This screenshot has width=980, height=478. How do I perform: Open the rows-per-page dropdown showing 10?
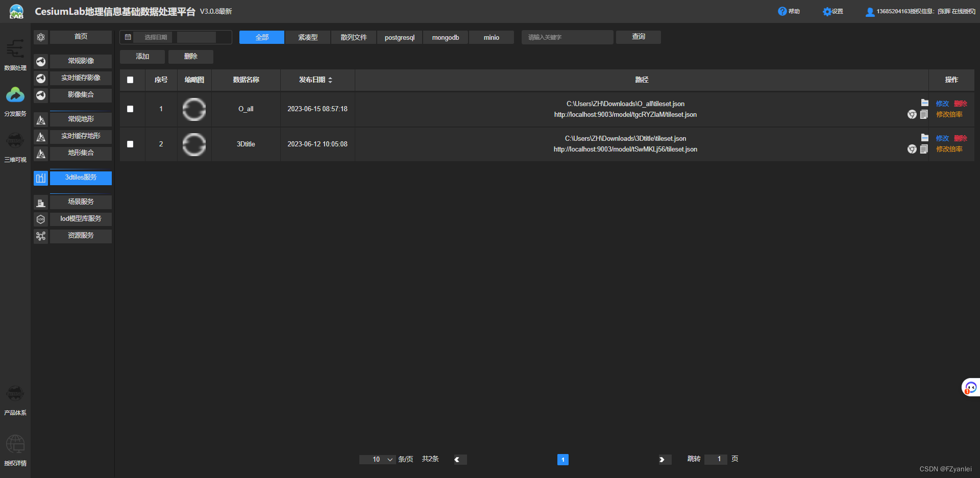pyautogui.click(x=378, y=460)
